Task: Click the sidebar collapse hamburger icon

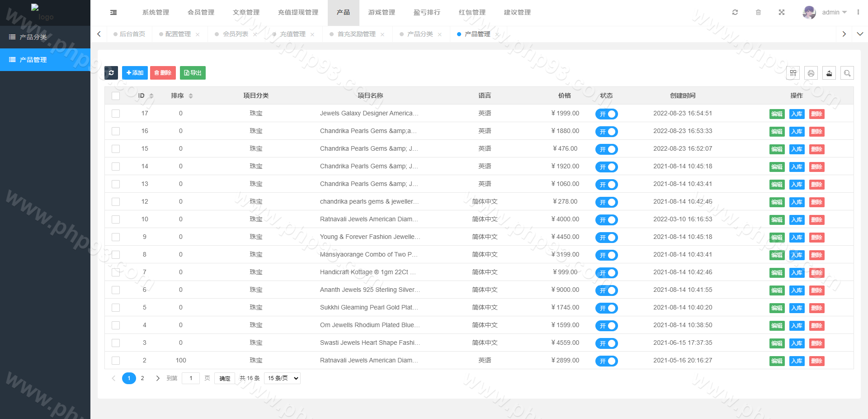Action: tap(113, 13)
